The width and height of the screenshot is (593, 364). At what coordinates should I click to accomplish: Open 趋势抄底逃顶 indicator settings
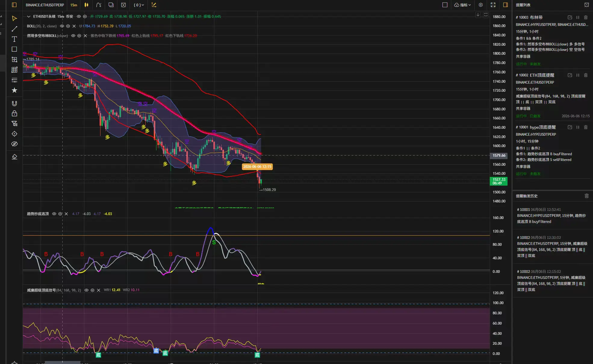click(x=60, y=214)
